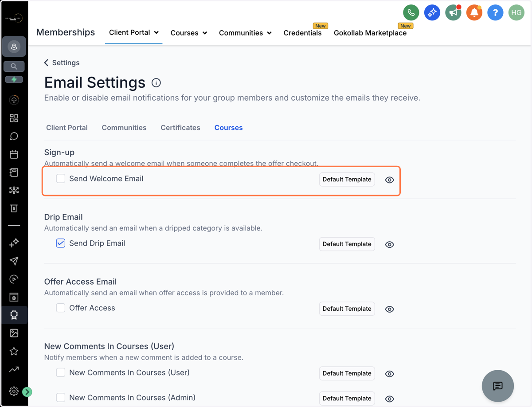Click Default Template for Send Welcome Email
Screen dimensions: 532x407
[x=347, y=179]
